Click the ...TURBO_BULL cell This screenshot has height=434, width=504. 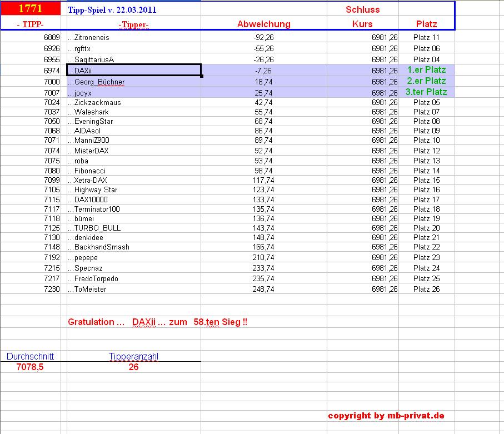click(134, 228)
